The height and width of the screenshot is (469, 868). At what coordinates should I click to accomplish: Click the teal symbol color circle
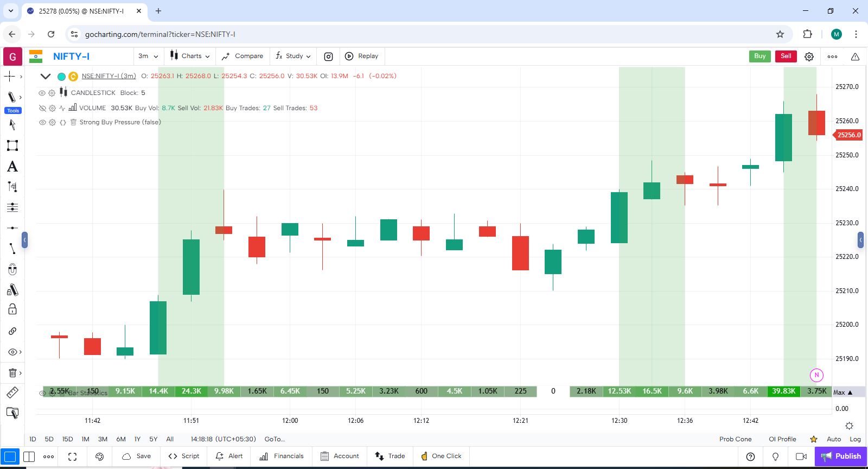[x=61, y=77]
